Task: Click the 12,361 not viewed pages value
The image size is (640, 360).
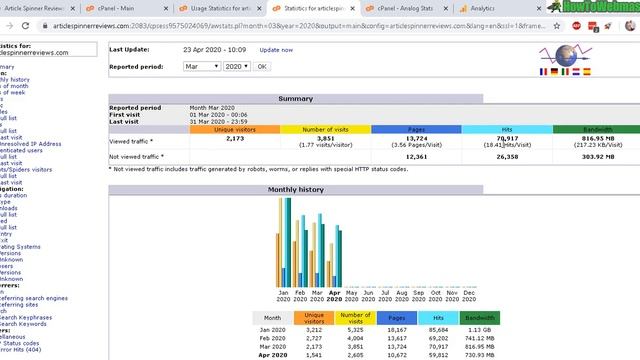Action: coord(416,157)
